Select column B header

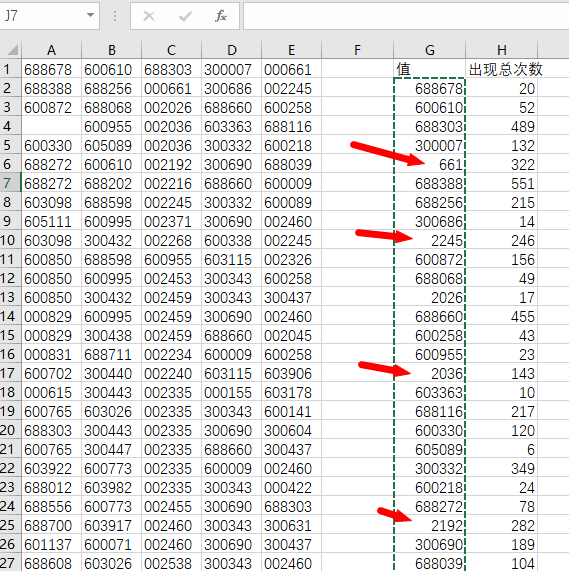[112, 50]
